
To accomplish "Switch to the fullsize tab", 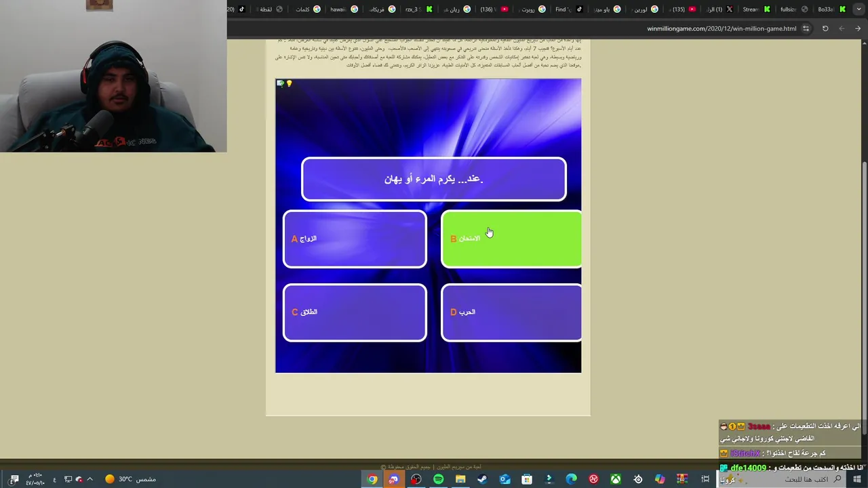I will (x=793, y=9).
